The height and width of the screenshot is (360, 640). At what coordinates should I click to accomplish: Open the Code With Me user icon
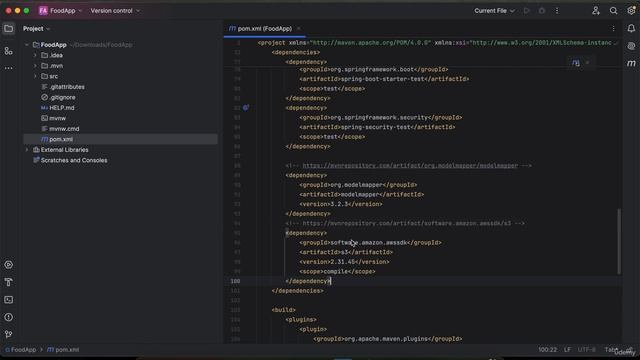pyautogui.click(x=596, y=11)
